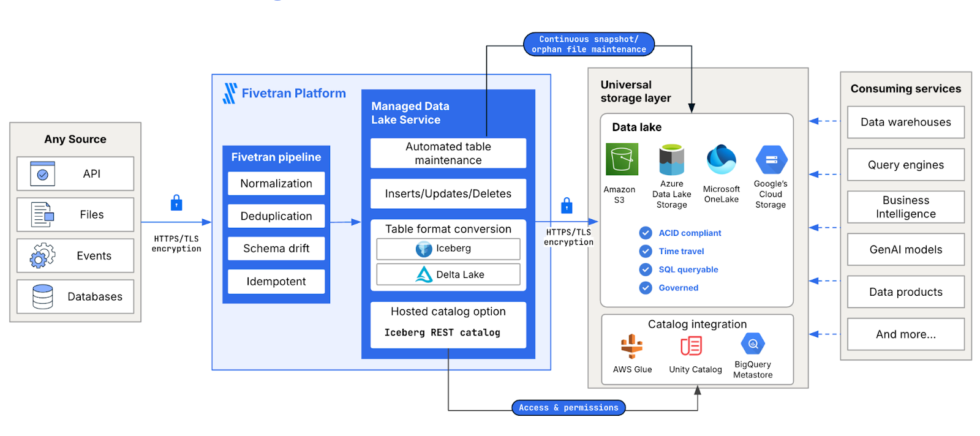Click the GenAI models box
Image resolution: width=980 pixels, height=436 pixels.
pyautogui.click(x=906, y=249)
